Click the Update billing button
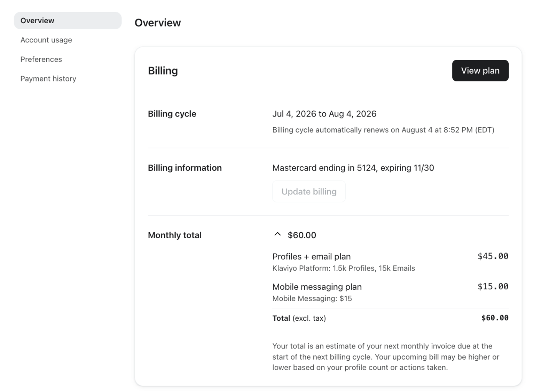The width and height of the screenshot is (557, 392). [x=309, y=191]
